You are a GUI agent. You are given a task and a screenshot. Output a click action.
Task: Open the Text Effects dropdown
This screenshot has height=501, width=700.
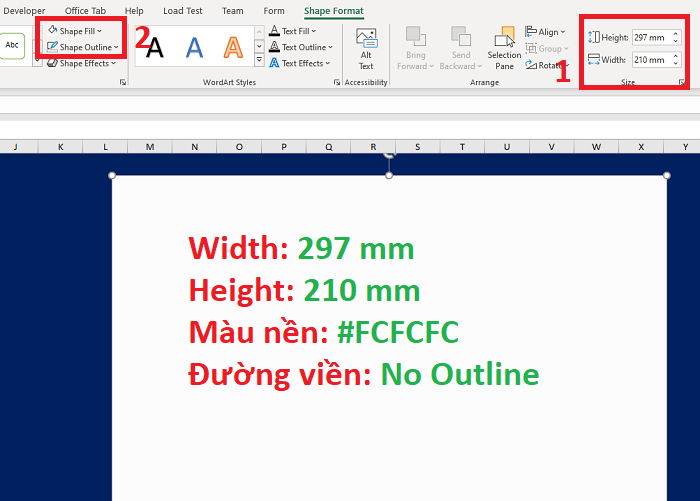[x=300, y=63]
